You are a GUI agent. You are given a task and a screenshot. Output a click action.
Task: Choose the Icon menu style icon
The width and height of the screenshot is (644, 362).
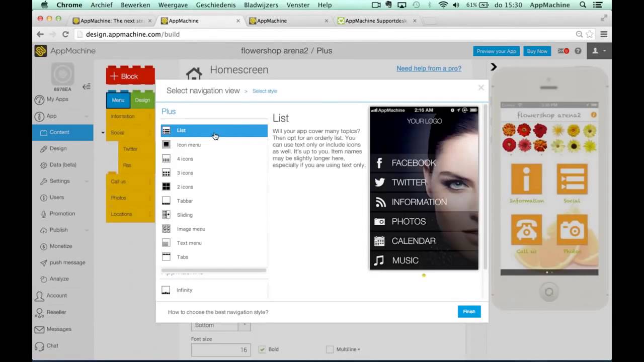pyautogui.click(x=166, y=145)
